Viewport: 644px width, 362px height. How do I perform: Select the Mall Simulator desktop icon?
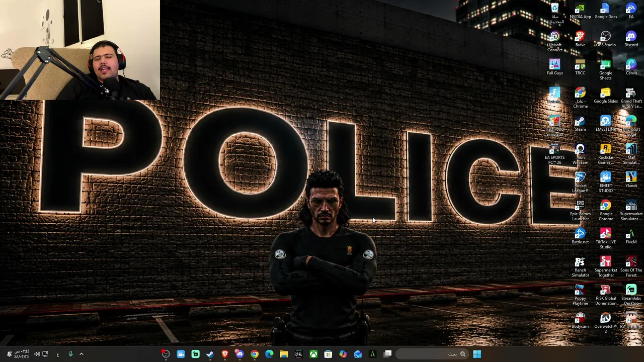tap(631, 154)
